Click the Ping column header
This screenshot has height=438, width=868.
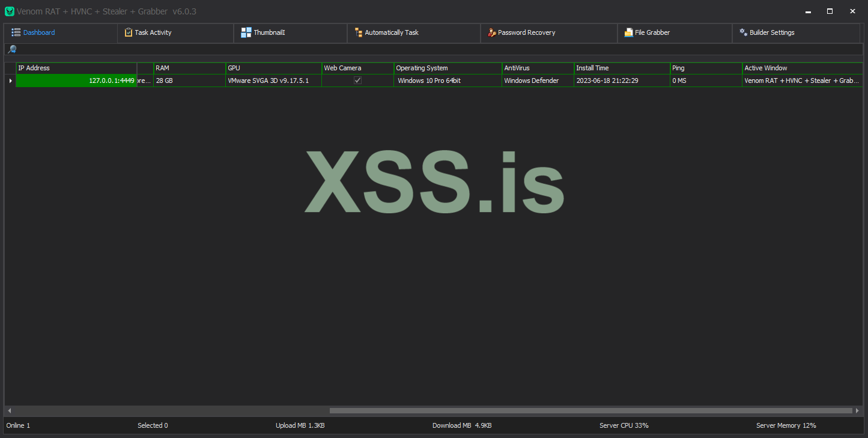click(706, 68)
